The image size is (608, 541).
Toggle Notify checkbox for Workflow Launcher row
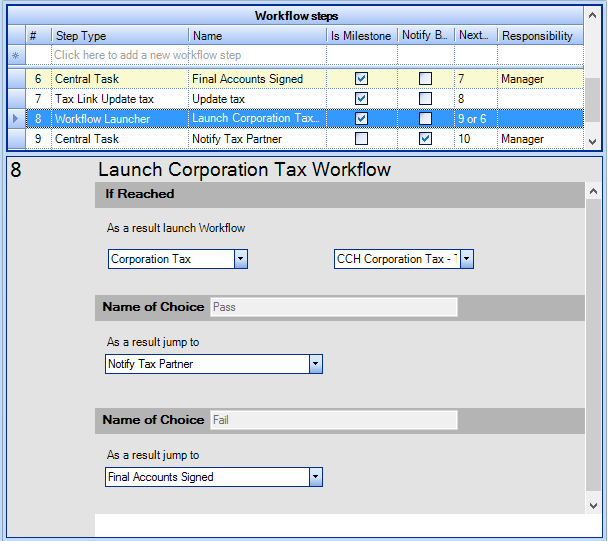pos(425,119)
